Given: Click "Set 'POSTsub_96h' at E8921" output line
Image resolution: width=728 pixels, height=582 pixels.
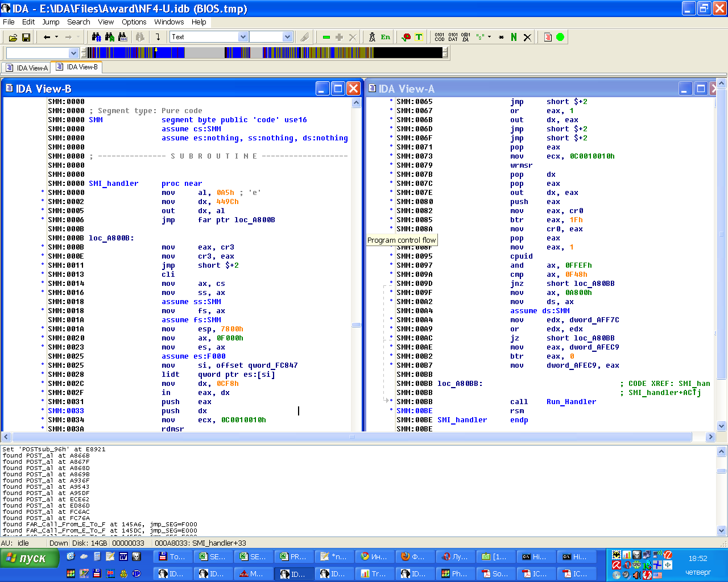Looking at the screenshot, I should point(54,450).
